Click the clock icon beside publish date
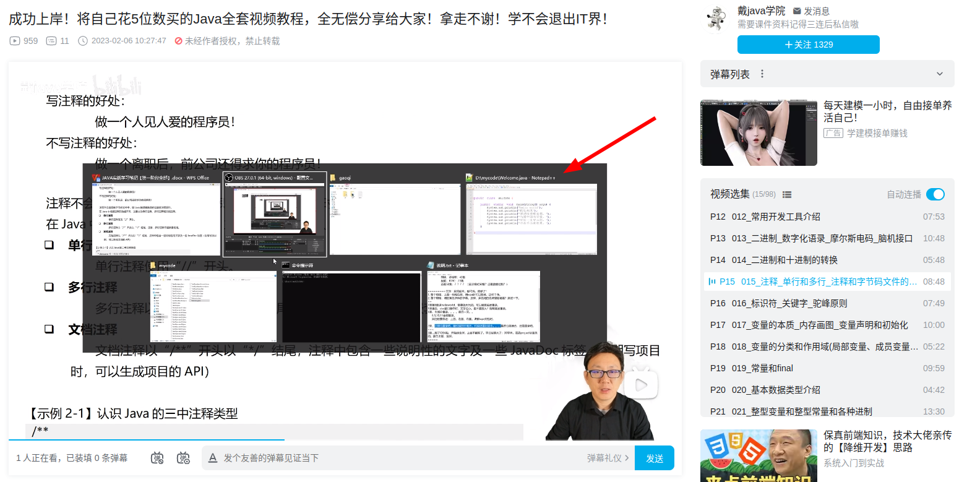The image size is (980, 482). click(x=83, y=41)
